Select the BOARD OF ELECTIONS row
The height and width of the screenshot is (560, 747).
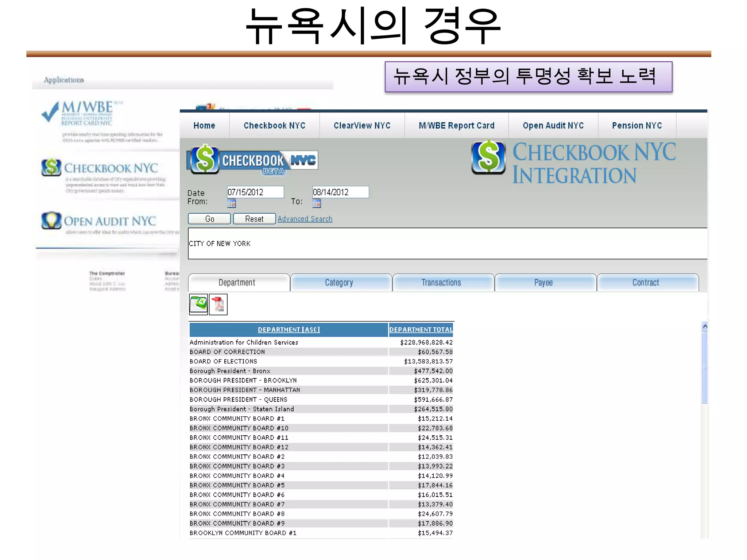[321, 361]
